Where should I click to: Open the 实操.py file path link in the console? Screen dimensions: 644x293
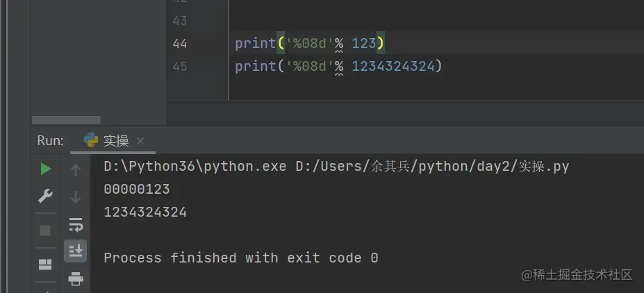[x=432, y=167]
